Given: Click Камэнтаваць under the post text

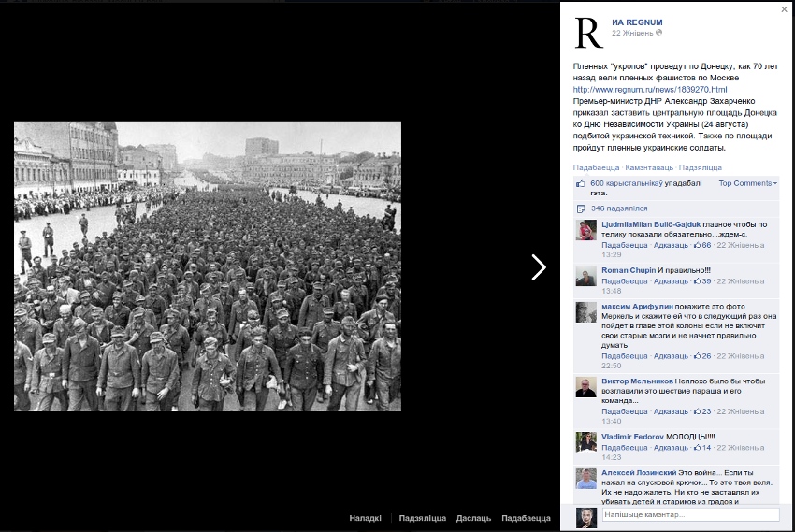Looking at the screenshot, I should 648,166.
